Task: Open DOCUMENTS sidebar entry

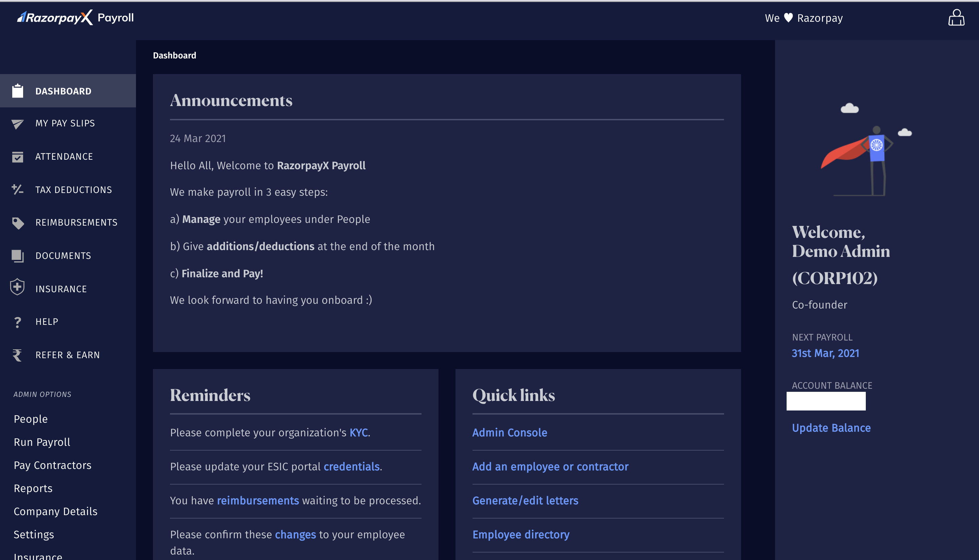Action: [x=68, y=256]
